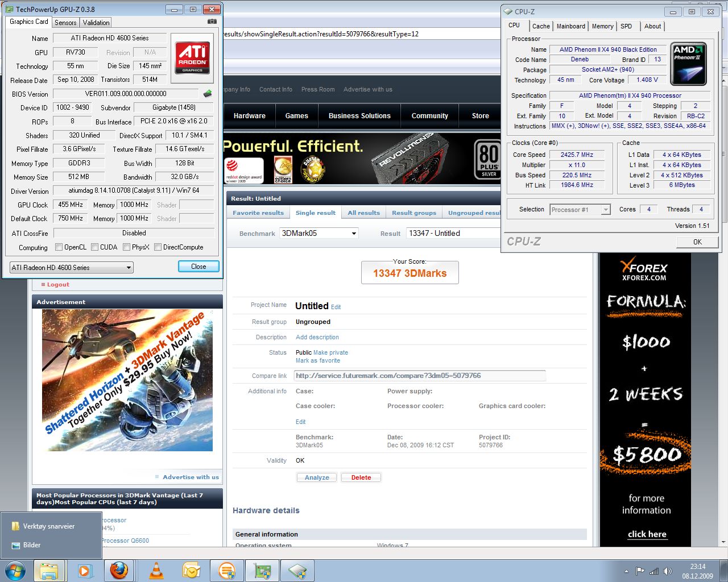Click the CPU-Z title bar icon
728x582 pixels.
pyautogui.click(x=508, y=11)
